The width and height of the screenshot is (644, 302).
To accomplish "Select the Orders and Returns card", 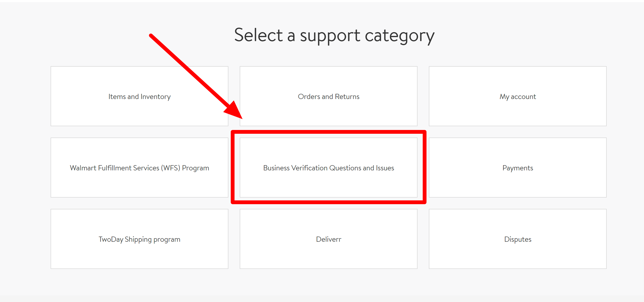I will pos(328,96).
